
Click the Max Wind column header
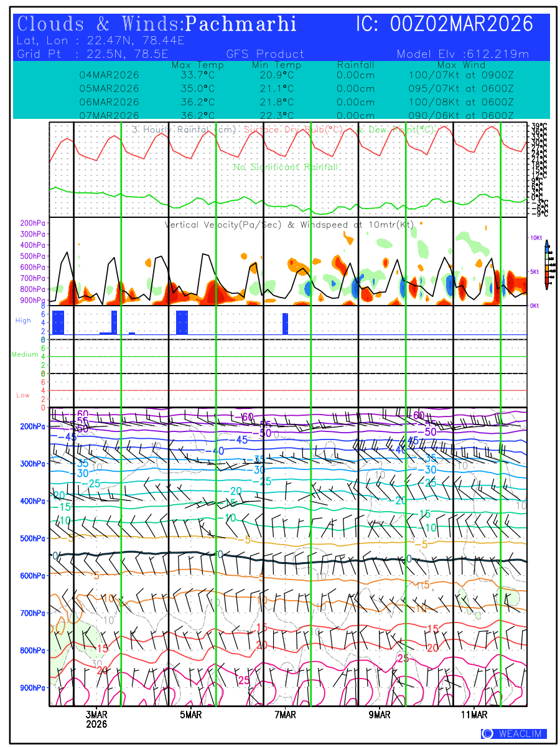pyautogui.click(x=461, y=65)
